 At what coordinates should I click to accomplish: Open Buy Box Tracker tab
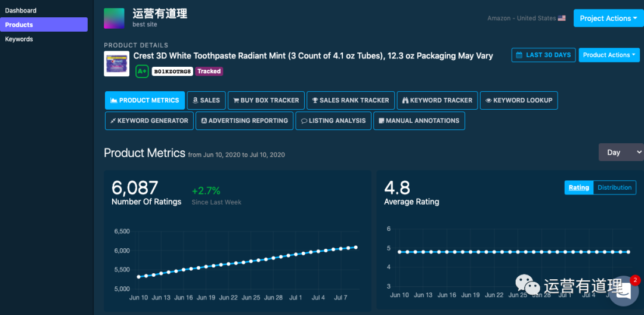266,100
